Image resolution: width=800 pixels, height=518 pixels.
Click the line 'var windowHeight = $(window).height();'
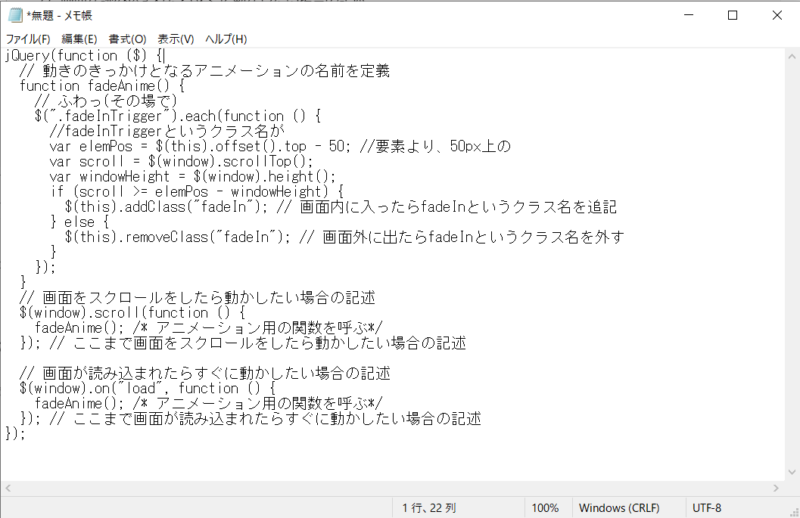pos(192,177)
